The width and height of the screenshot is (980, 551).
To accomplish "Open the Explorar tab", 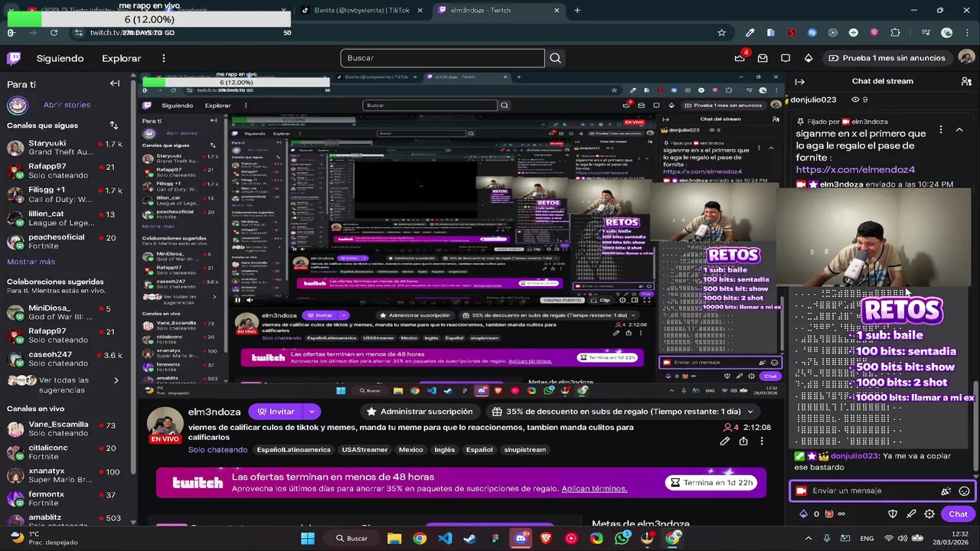I will pyautogui.click(x=121, y=58).
